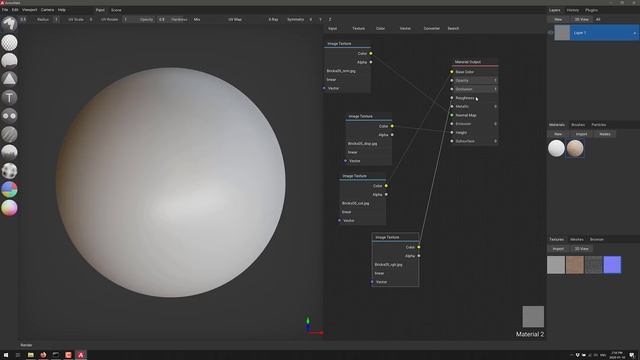Image resolution: width=640 pixels, height=360 pixels.
Task: Click Search in node editor menu
Action: 453,29
